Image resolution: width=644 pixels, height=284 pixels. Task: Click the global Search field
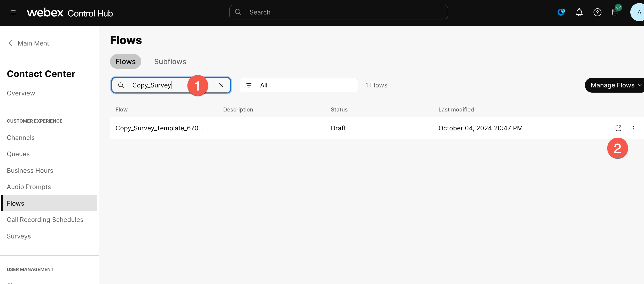point(338,12)
